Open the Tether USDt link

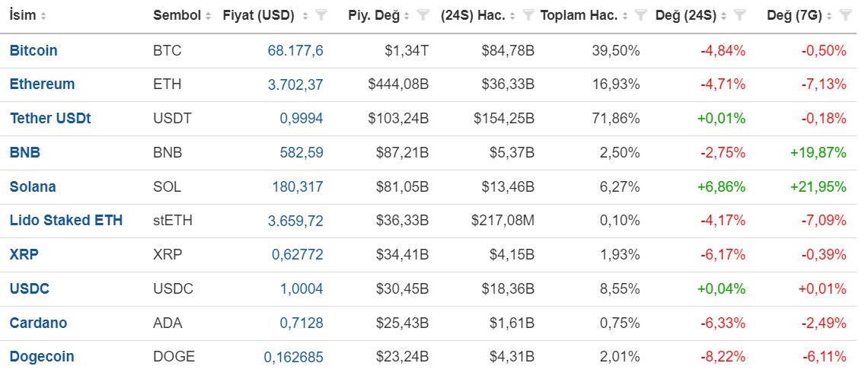coord(50,119)
